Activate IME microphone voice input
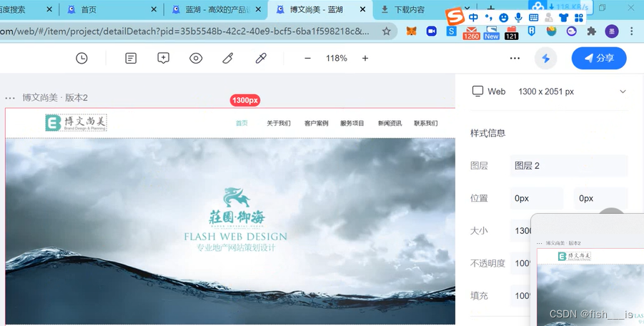This screenshot has width=644, height=326. tap(518, 17)
